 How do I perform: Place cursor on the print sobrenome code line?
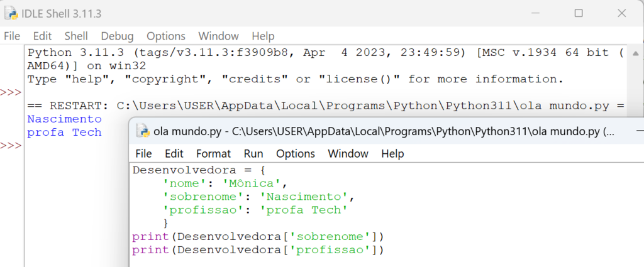pos(257,237)
